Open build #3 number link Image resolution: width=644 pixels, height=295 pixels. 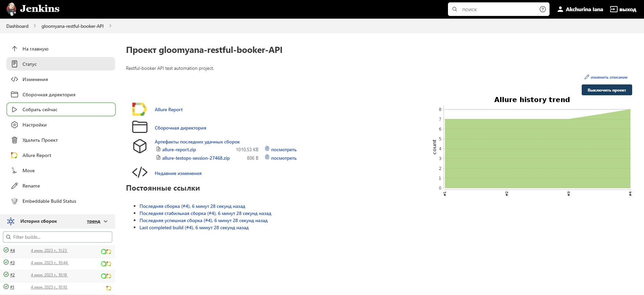tap(13, 262)
